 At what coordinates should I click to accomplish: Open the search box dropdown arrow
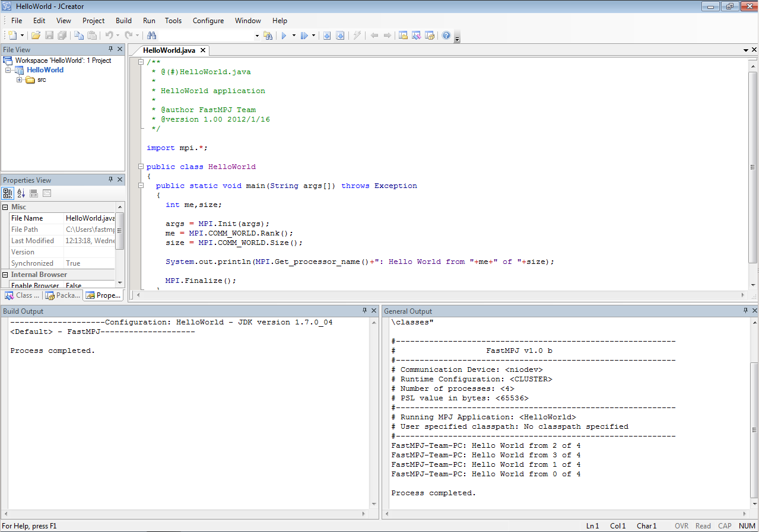(x=257, y=36)
